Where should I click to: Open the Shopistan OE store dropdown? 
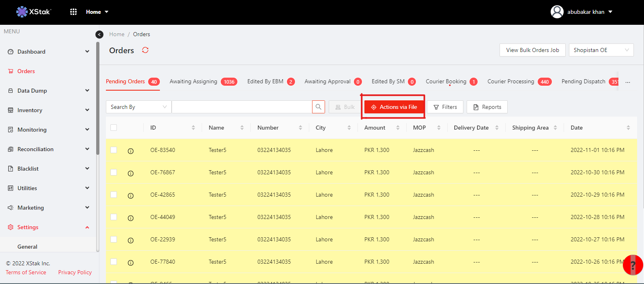[x=601, y=50]
